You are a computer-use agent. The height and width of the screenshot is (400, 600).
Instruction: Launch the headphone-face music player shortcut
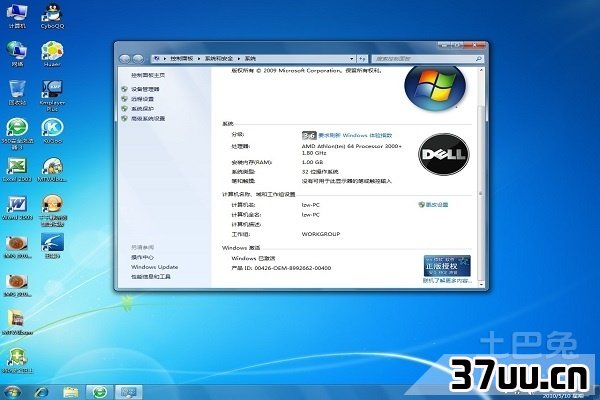pyautogui.click(x=52, y=211)
